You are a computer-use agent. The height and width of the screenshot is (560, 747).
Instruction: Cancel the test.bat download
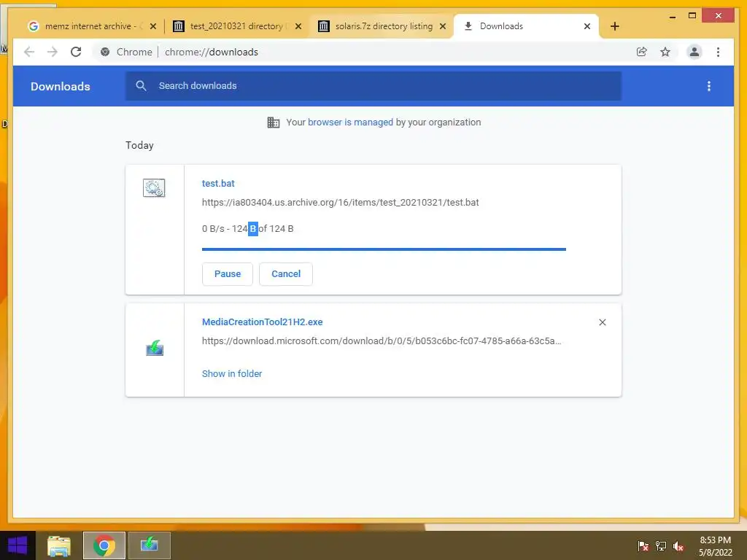pos(286,274)
